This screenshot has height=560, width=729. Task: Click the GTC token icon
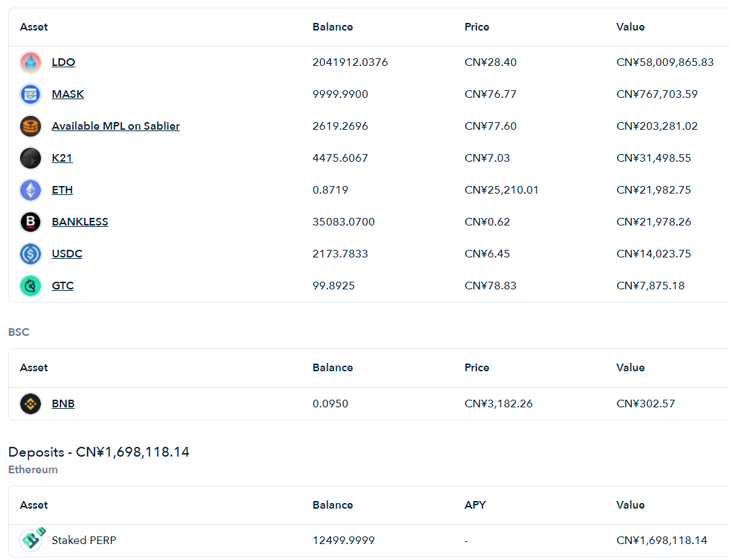point(31,286)
